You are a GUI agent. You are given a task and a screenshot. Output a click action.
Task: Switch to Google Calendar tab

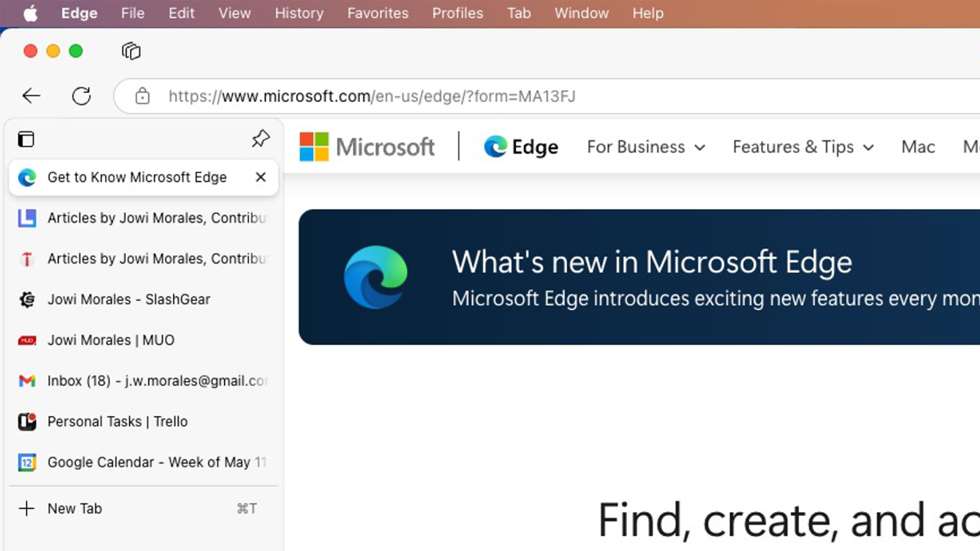point(143,462)
